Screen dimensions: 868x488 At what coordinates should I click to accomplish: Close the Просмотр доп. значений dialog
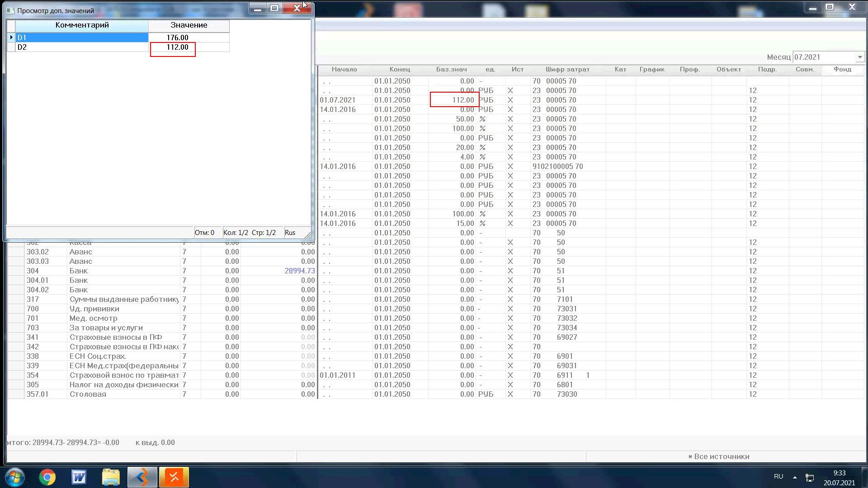pos(297,8)
